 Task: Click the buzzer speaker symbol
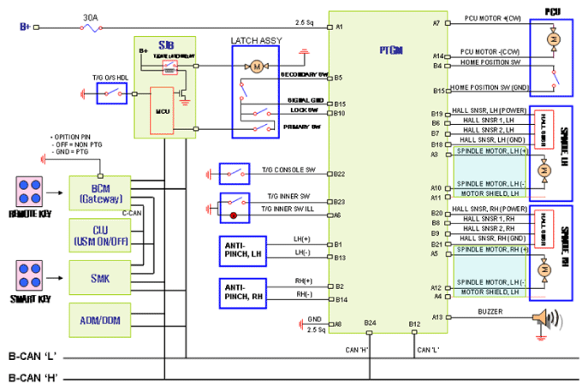pos(544,319)
